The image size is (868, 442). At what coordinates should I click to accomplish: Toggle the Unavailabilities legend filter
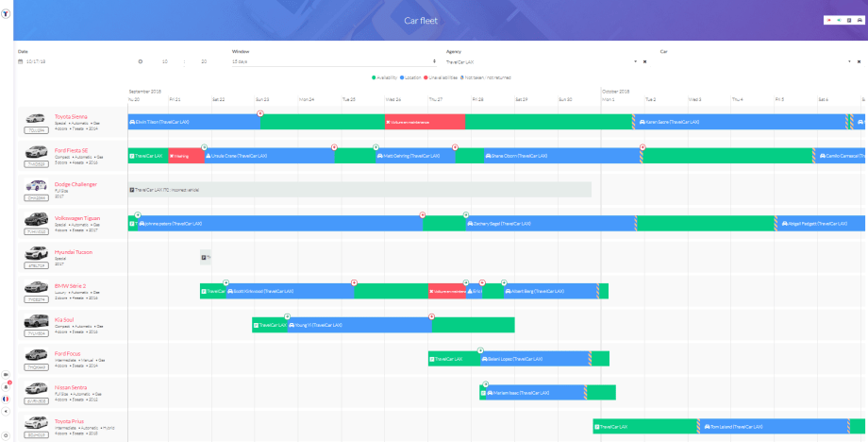[441, 77]
